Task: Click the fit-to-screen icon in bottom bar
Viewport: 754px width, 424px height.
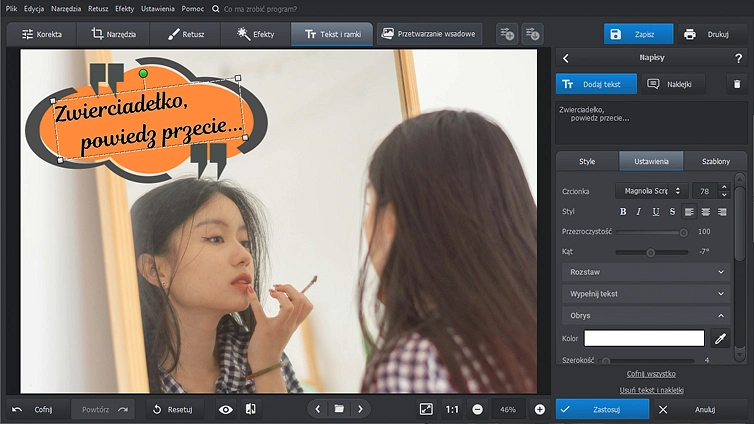Action: 426,409
